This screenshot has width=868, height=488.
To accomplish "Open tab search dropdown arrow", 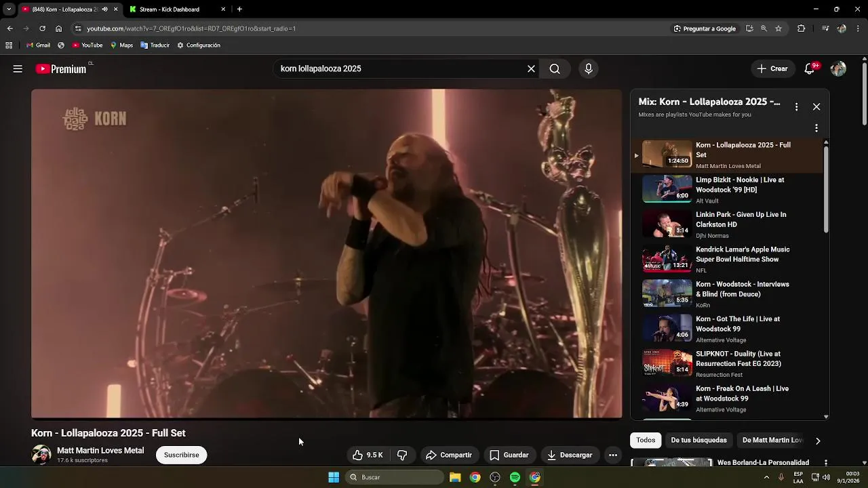I will 9,9.
